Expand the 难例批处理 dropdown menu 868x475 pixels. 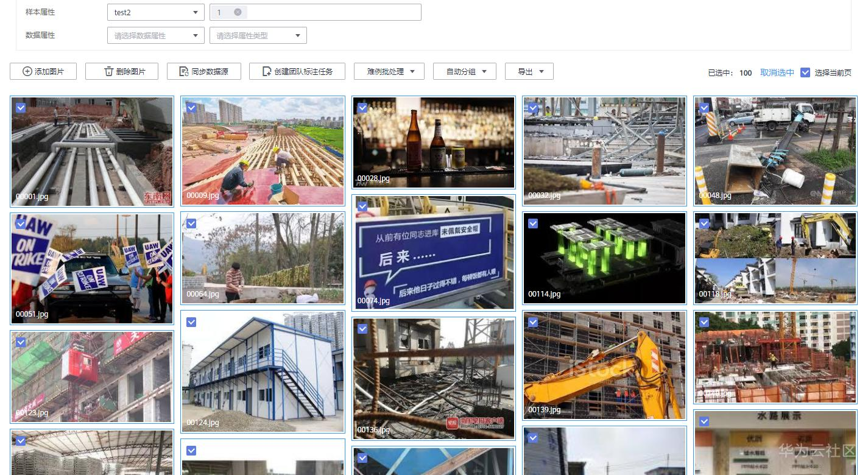click(389, 71)
